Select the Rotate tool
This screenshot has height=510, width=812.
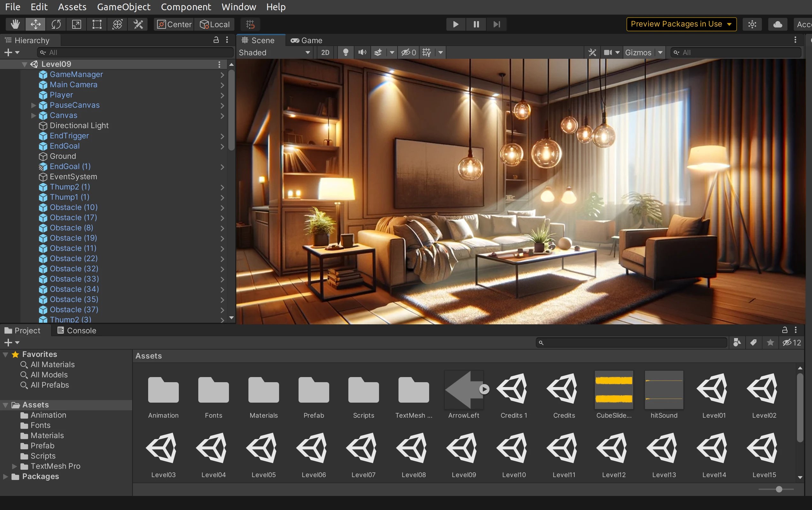[x=56, y=24]
